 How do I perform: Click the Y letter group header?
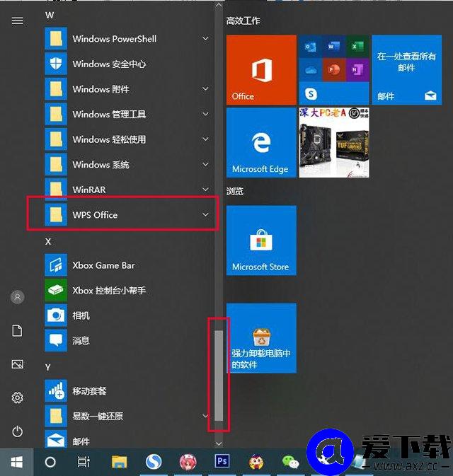pyautogui.click(x=47, y=367)
